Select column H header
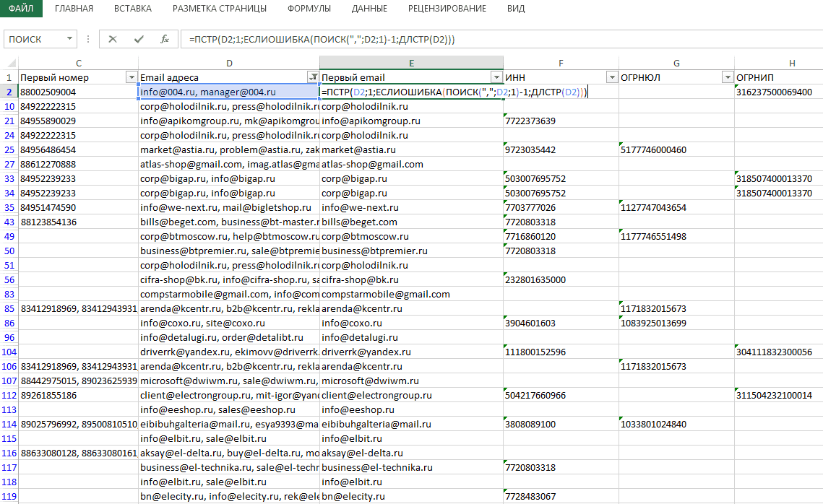Viewport: 823px width, 504px height. click(779, 64)
